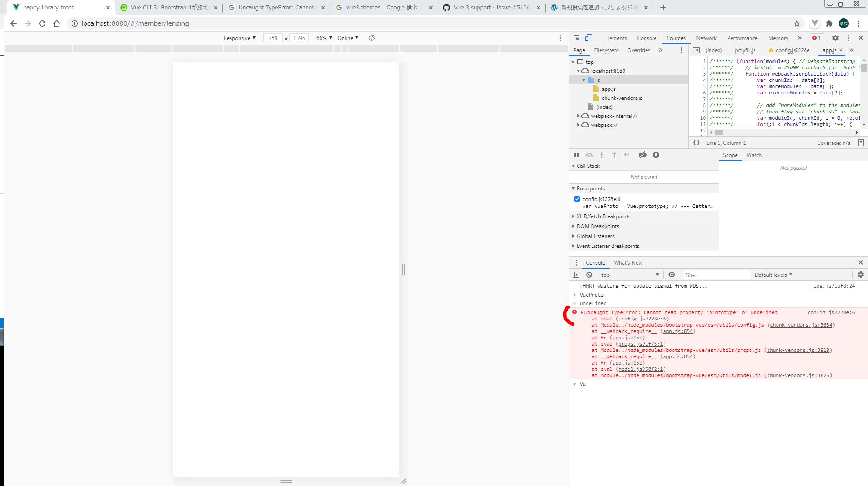Click the eye live expression icon
Screen dimensions: 868x486
672,275
